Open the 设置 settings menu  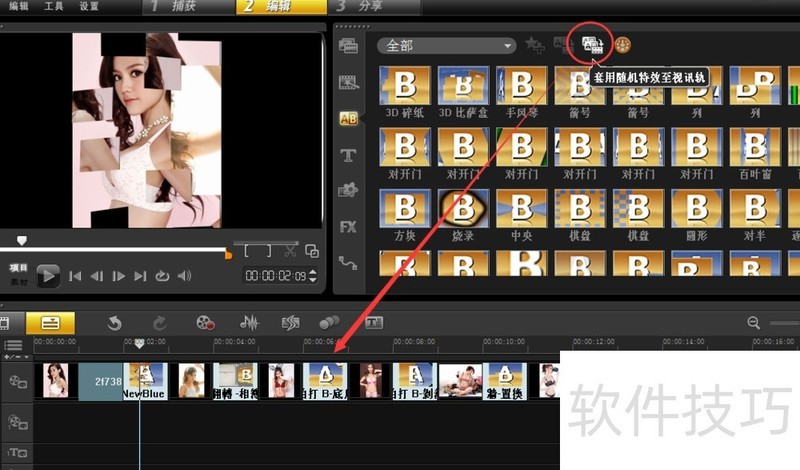tap(89, 6)
